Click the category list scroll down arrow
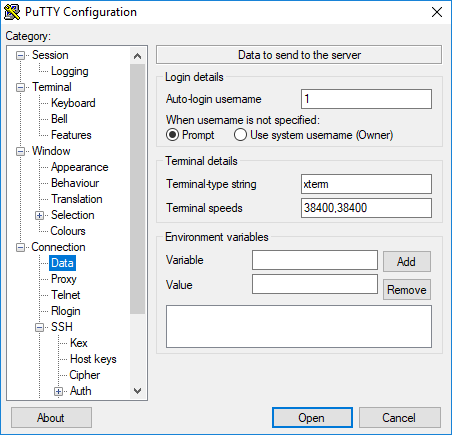452x435 pixels. 137,391
